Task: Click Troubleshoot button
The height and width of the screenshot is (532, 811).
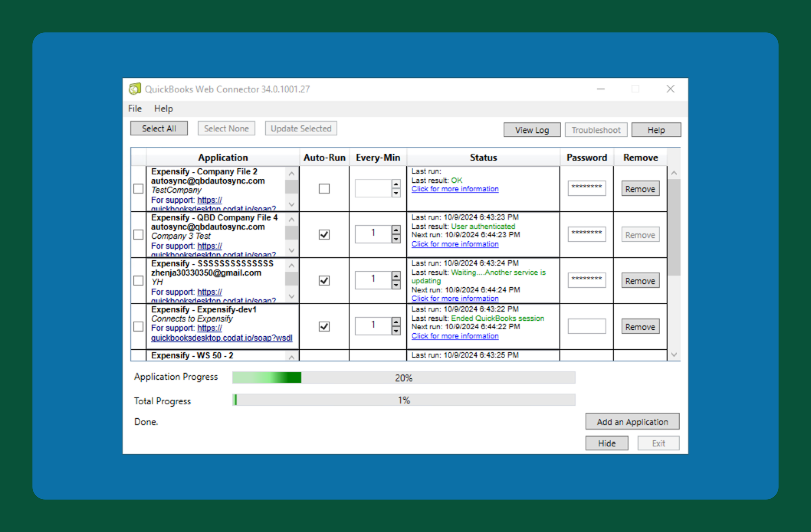Action: pyautogui.click(x=594, y=130)
